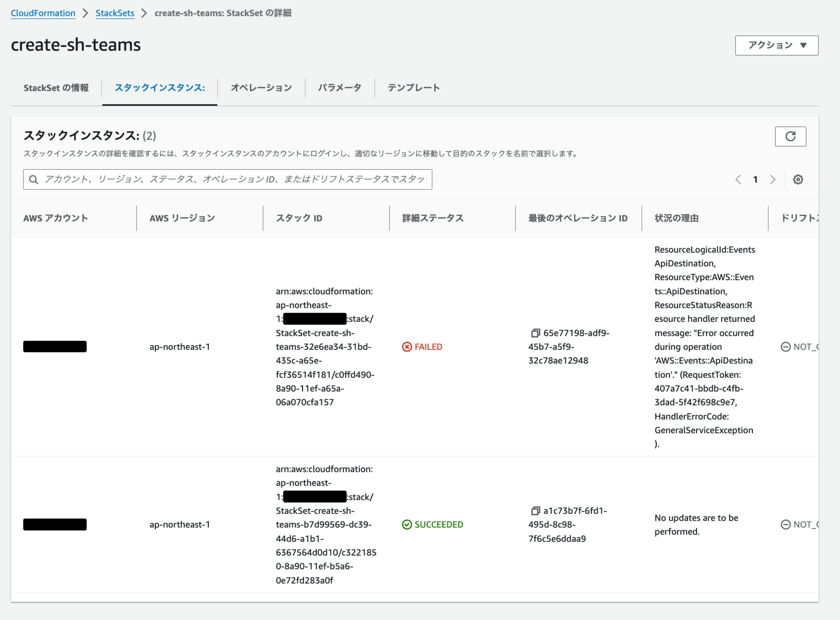Click operation ID text a1c73b7f-6fd1-495d-8c98-7f6c5e6ddaa9
The width and height of the screenshot is (840, 620).
(568, 525)
